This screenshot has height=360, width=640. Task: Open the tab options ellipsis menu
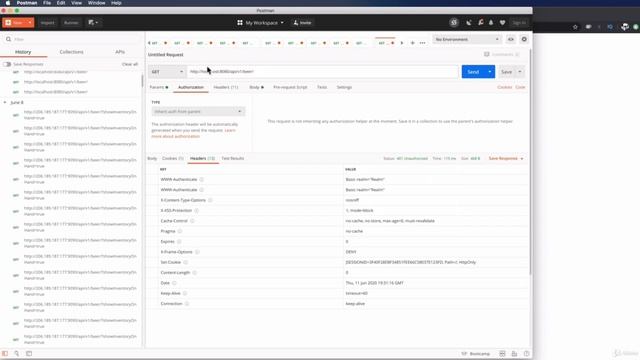(422, 42)
